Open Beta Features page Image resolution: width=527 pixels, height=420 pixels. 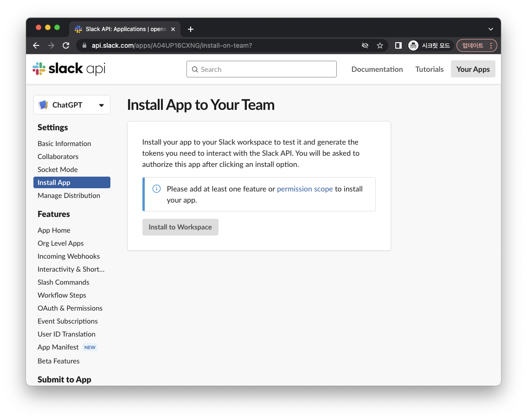pyautogui.click(x=58, y=361)
